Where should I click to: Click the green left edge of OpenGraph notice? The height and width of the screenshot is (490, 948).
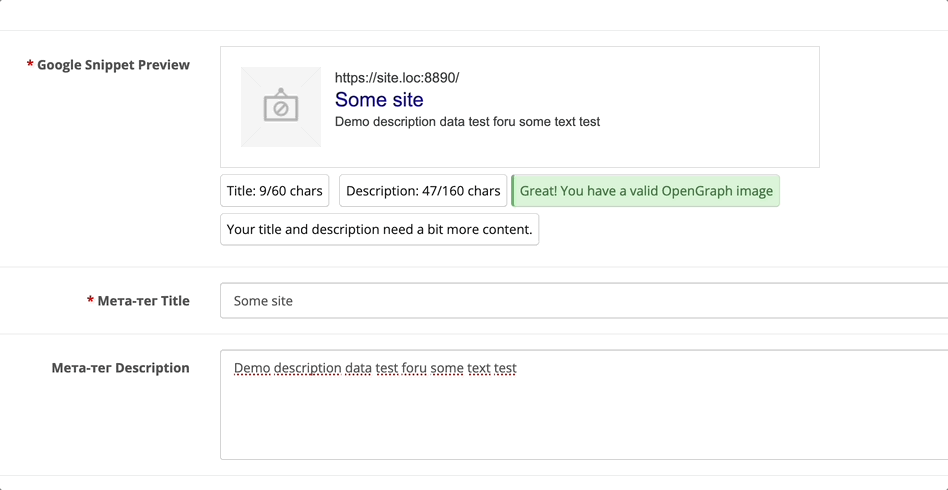tap(513, 191)
